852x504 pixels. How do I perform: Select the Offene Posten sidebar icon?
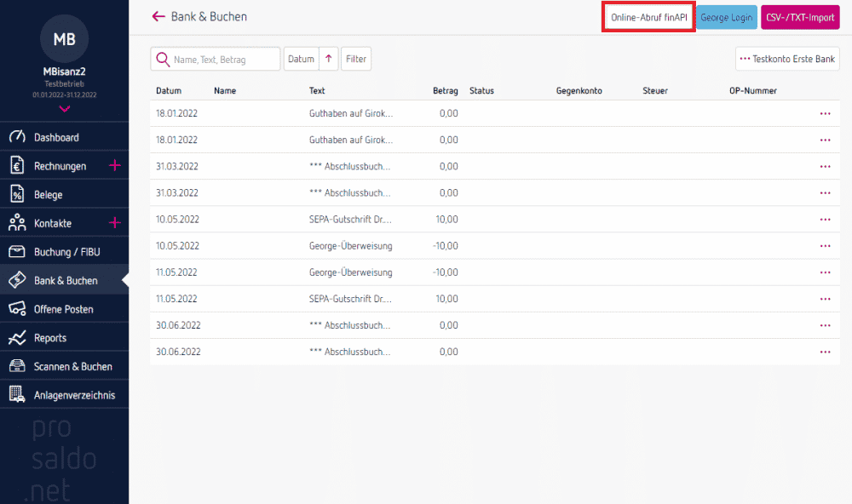17,309
